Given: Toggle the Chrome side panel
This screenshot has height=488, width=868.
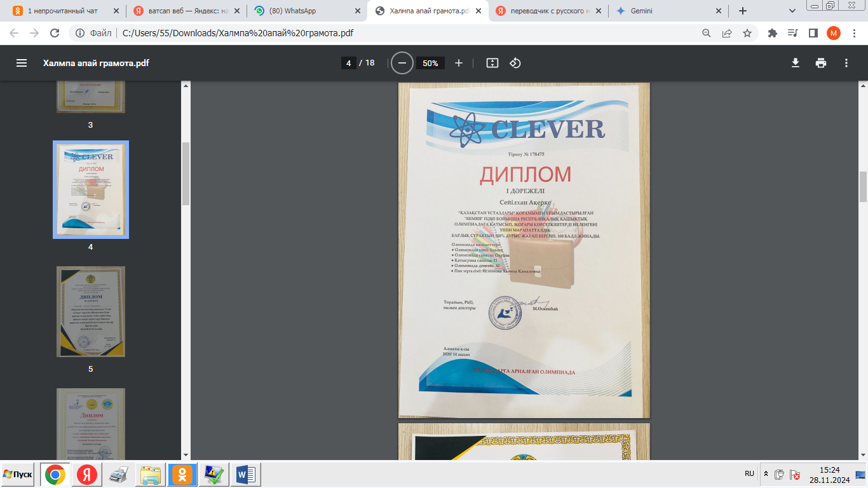Looking at the screenshot, I should (813, 33).
